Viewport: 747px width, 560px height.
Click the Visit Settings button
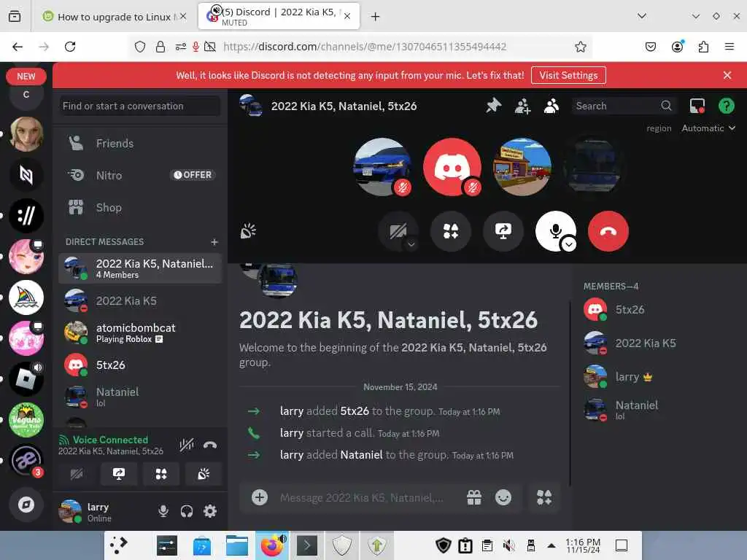(568, 75)
